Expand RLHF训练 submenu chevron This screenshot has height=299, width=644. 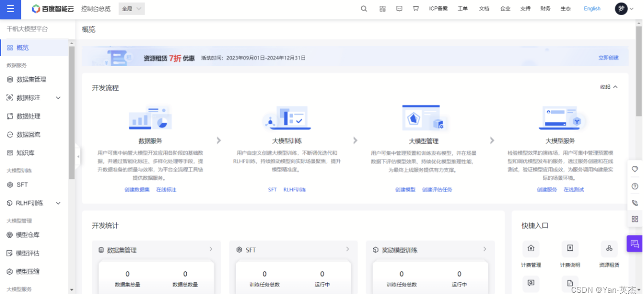pos(58,203)
